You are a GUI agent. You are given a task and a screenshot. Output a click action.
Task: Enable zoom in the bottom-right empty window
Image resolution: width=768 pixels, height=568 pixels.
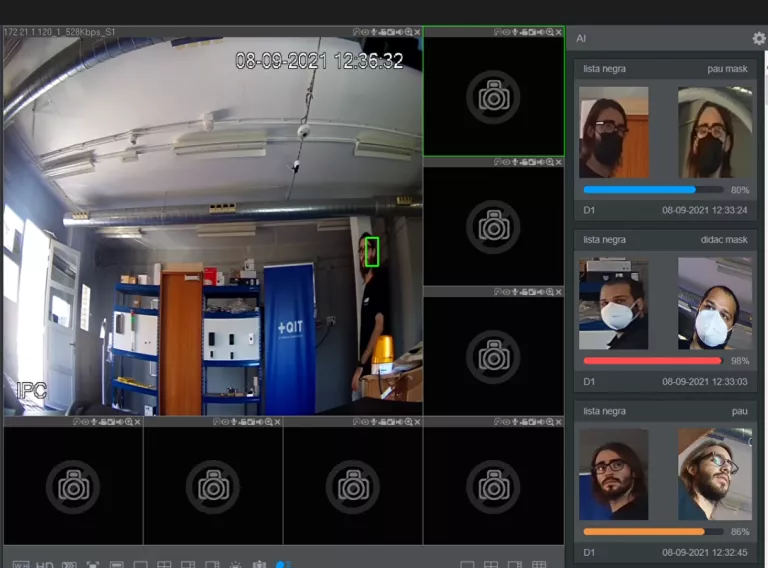coord(550,422)
